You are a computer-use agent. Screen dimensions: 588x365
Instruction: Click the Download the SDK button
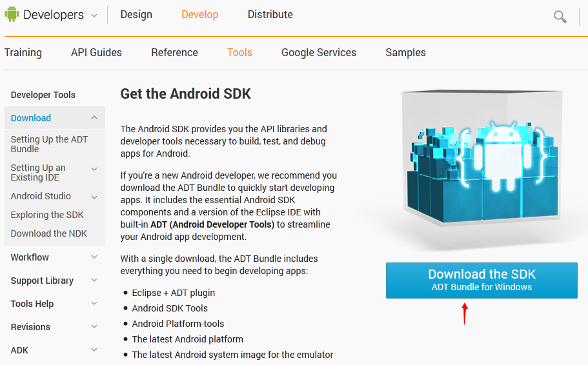pyautogui.click(x=482, y=281)
